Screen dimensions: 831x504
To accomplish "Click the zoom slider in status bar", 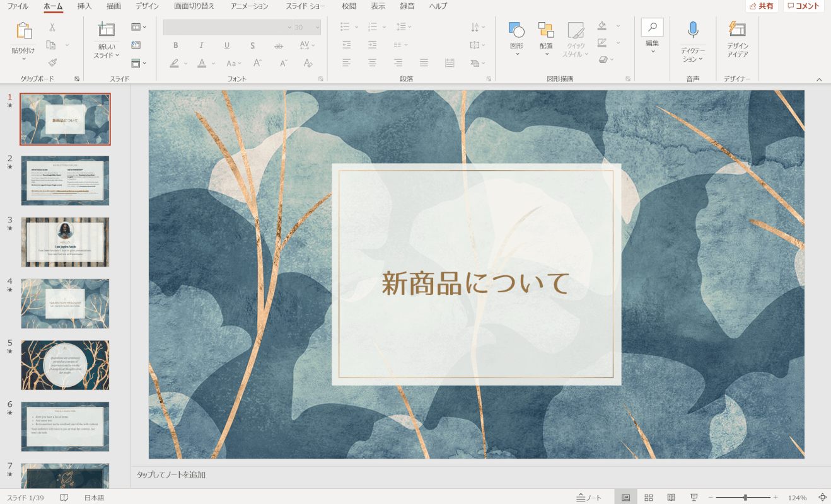I will (745, 498).
